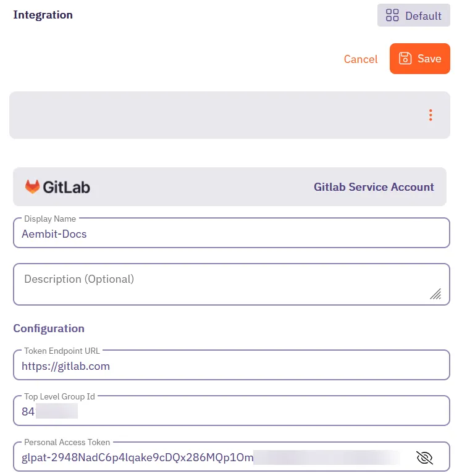Select the Token Endpoint URL field
Screen dimensions: 462x476
(231, 366)
